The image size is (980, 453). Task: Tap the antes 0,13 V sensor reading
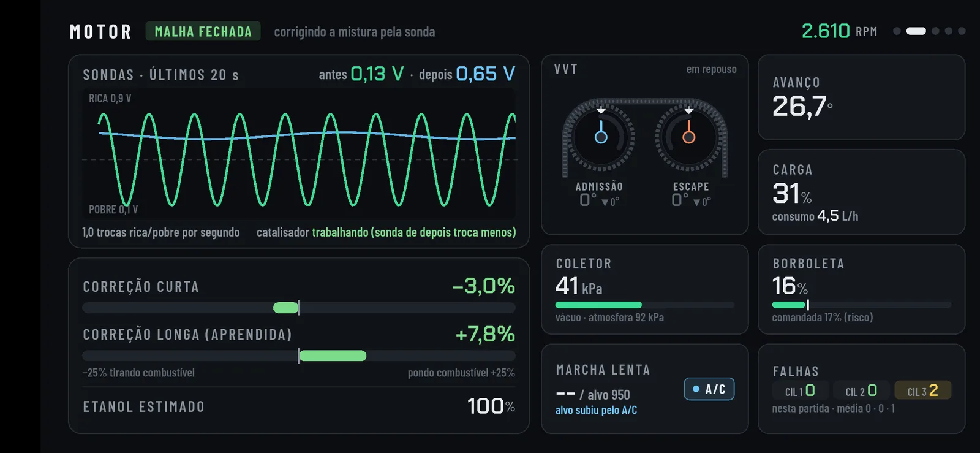click(x=361, y=74)
